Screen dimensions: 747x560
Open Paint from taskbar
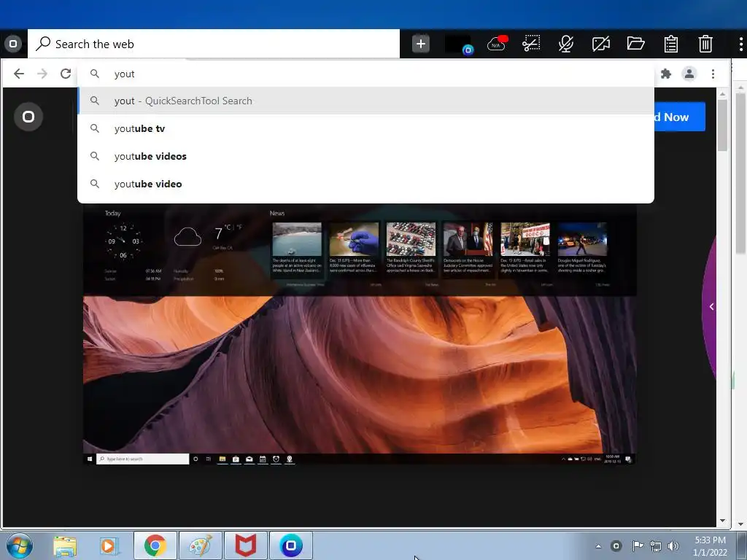(x=200, y=545)
